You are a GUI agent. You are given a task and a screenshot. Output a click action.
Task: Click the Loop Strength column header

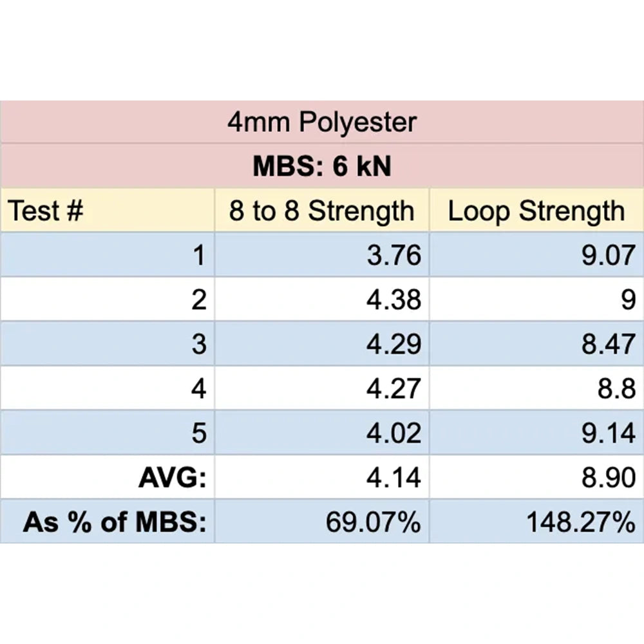[x=536, y=211]
